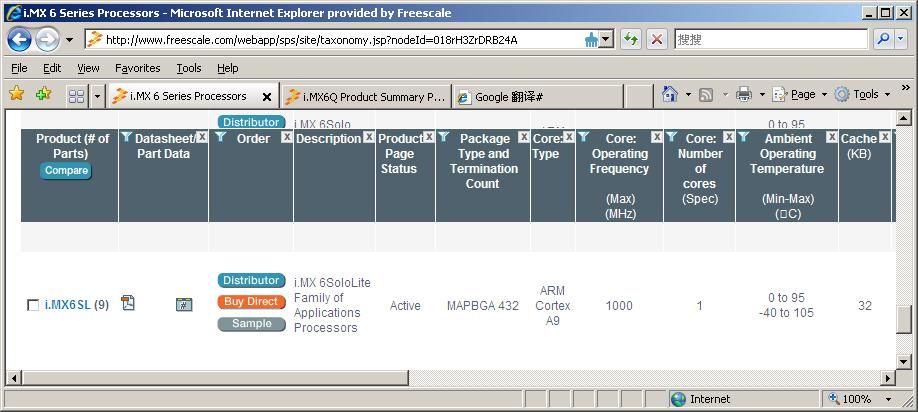The height and width of the screenshot is (412, 918).
Task: Click the RSS feeds icon
Action: tap(706, 94)
